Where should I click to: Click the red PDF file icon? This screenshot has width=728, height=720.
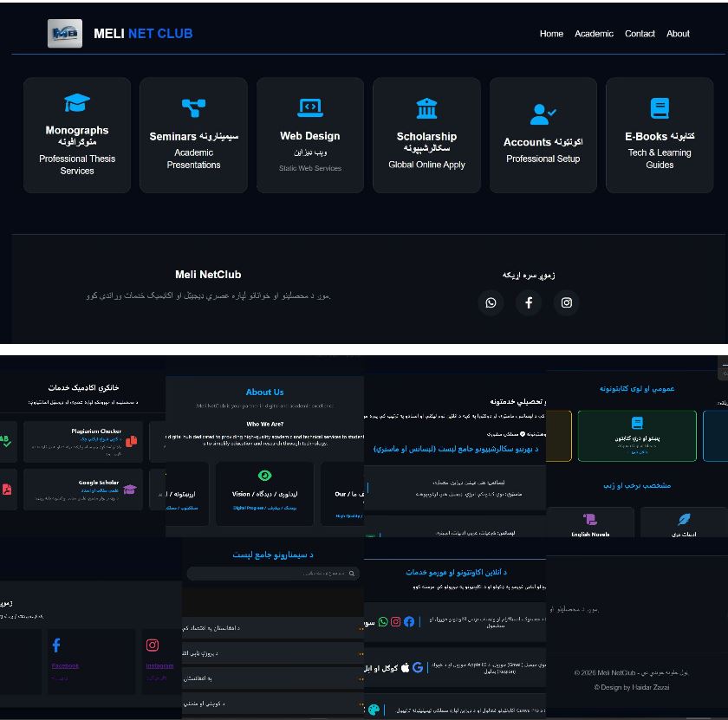click(7, 490)
